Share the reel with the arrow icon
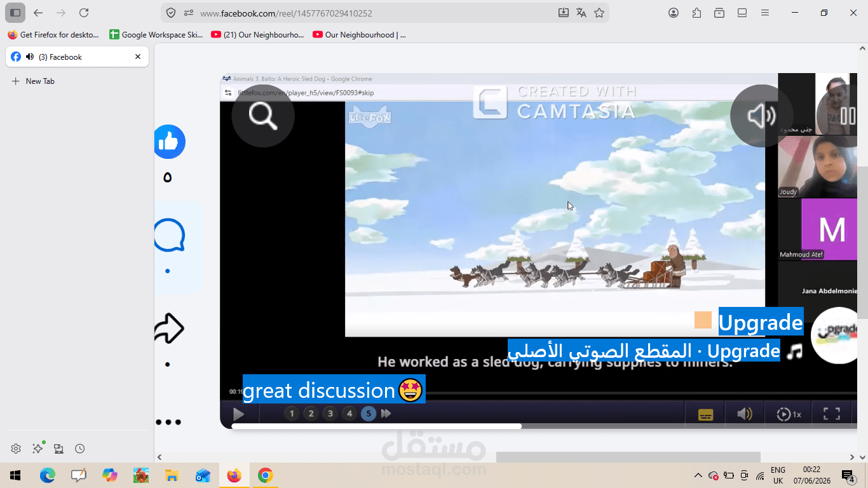 pyautogui.click(x=169, y=329)
